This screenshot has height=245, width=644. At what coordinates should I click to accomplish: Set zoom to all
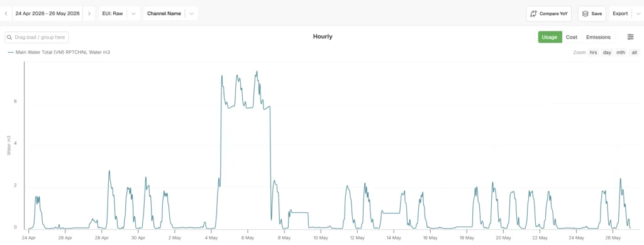(635, 53)
